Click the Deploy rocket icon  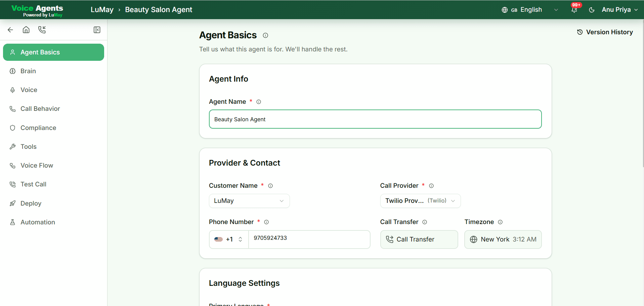[13, 203]
